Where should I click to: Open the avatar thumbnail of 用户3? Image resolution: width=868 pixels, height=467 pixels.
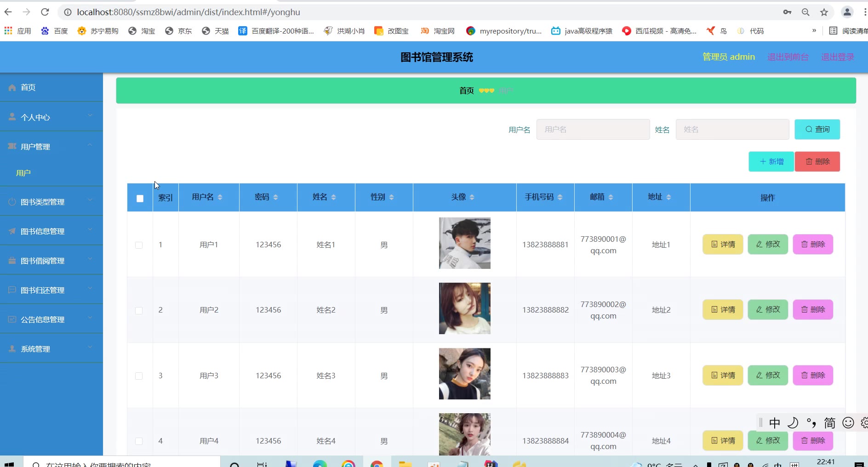pyautogui.click(x=465, y=374)
